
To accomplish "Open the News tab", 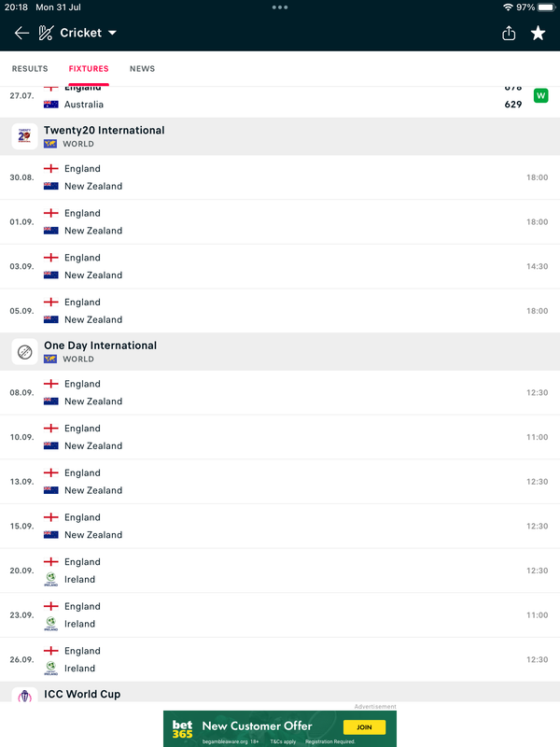I will (x=143, y=68).
